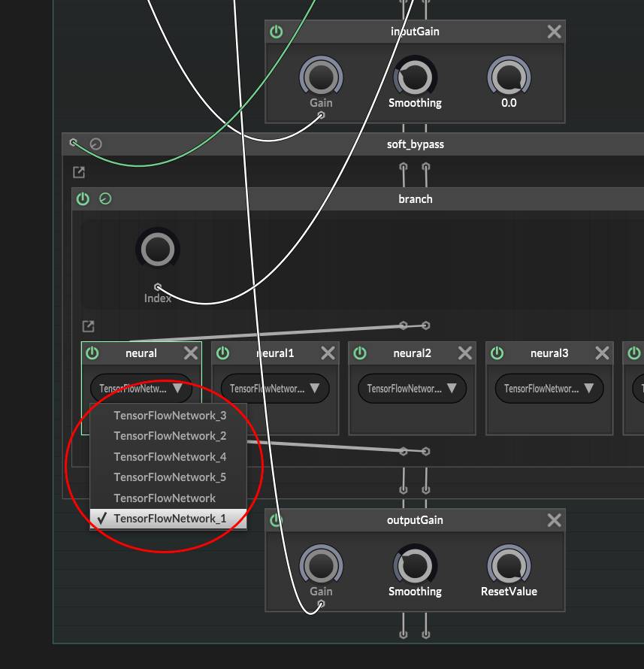This screenshot has width=644, height=669.
Task: Choose TensorFlowNetwork_4 from the menu
Action: coord(168,457)
